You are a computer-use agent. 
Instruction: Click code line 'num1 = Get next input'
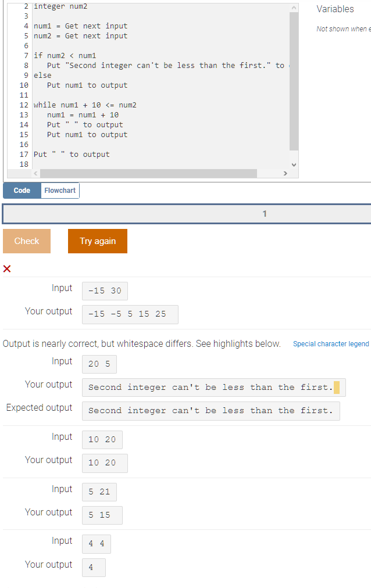(x=81, y=26)
